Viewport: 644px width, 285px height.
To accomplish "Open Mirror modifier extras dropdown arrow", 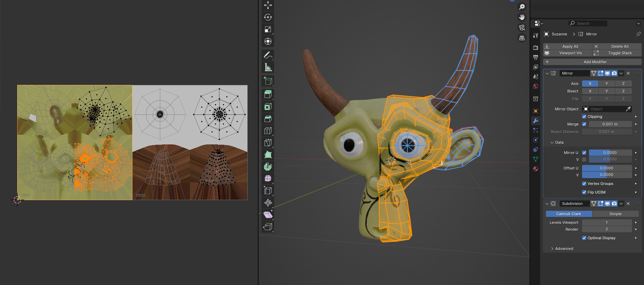I will click(x=621, y=73).
